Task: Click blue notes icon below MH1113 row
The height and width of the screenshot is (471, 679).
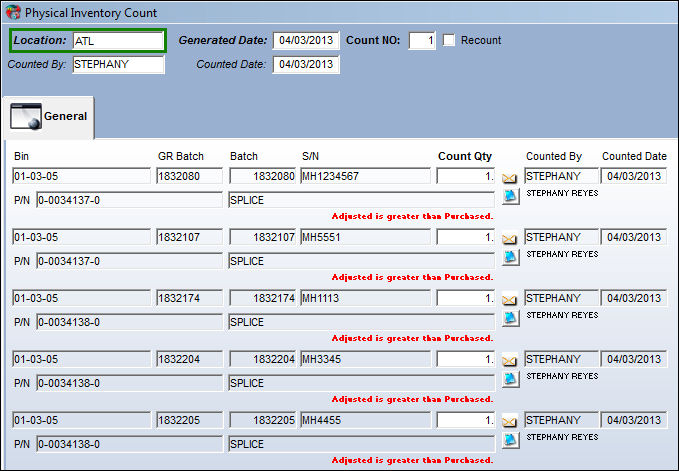Action: click(511, 318)
